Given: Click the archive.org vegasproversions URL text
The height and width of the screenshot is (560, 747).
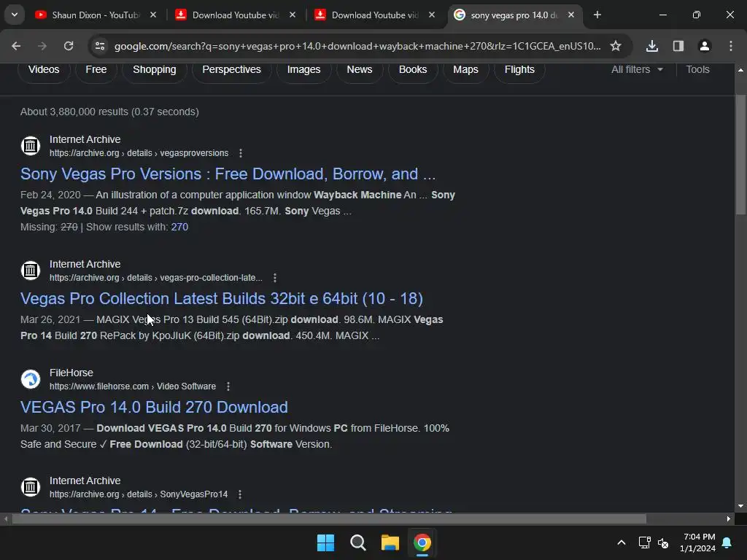Looking at the screenshot, I should coord(139,153).
